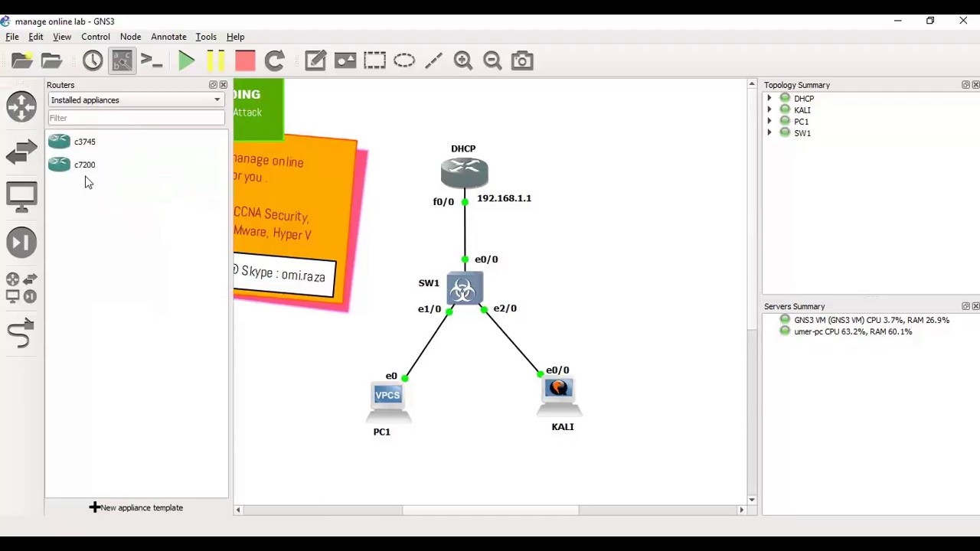Viewport: 980px width, 551px height.
Task: Toggle show interface labels icon
Action: tap(122, 60)
